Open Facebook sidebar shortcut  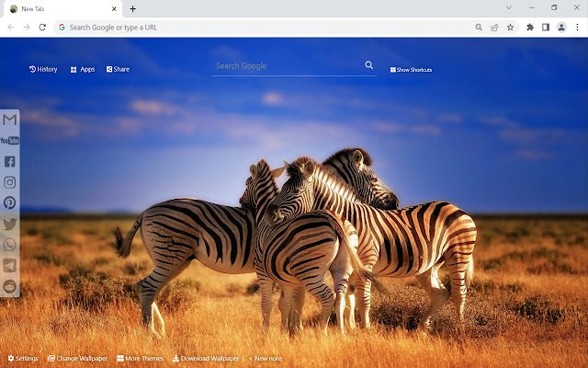tap(10, 162)
